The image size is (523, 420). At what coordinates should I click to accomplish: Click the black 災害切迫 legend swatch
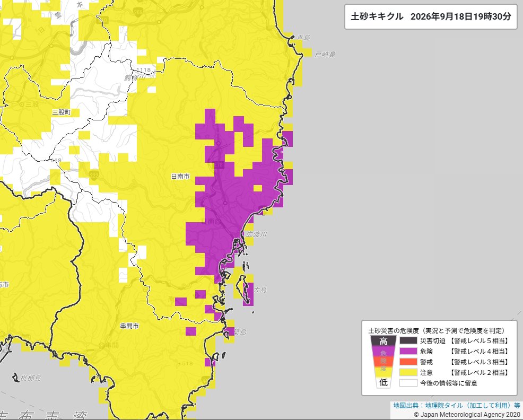click(408, 340)
